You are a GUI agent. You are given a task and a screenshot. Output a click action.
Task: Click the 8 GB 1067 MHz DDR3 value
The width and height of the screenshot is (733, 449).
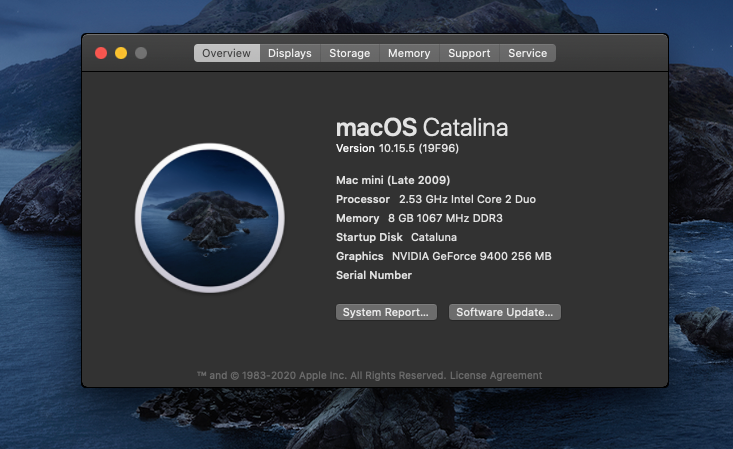point(445,218)
